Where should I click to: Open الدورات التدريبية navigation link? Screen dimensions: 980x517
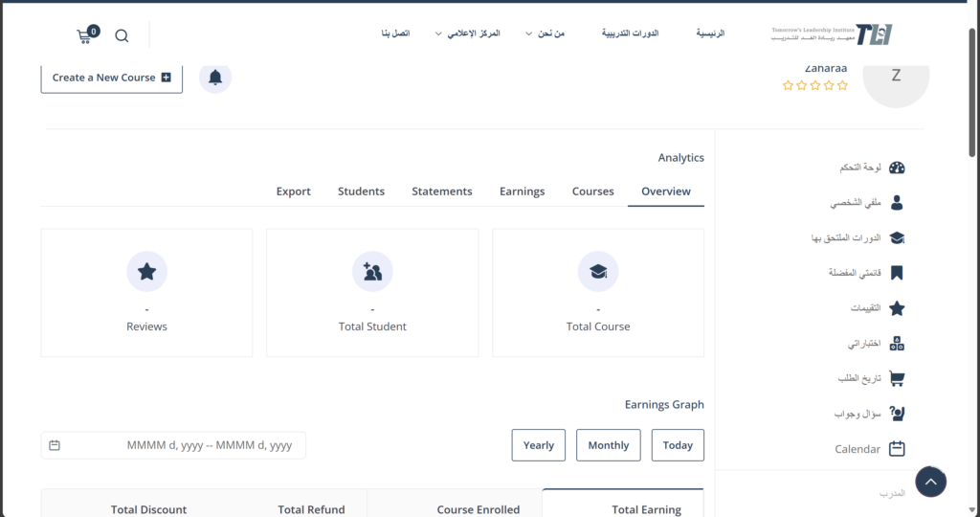630,34
